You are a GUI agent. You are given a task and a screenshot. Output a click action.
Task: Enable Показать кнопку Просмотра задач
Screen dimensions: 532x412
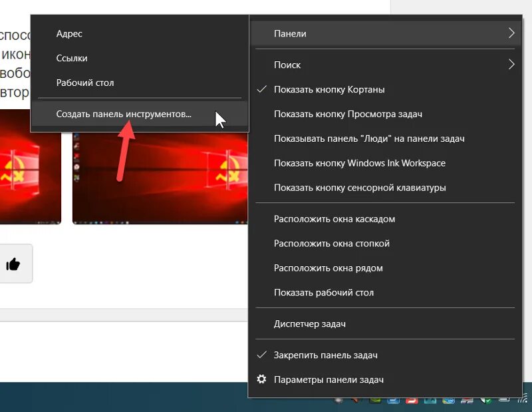pyautogui.click(x=385, y=114)
